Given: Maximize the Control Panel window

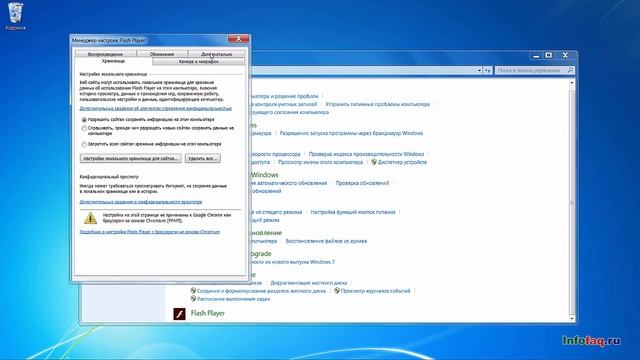Looking at the screenshot, I should [549, 55].
